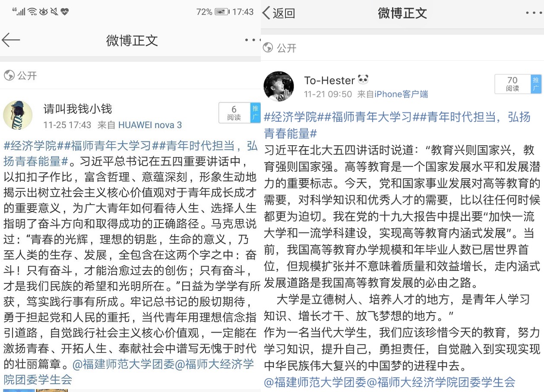Open @福师大经济学院团委学生会 mention in right post
This screenshot has width=544, height=392.
tap(441, 382)
